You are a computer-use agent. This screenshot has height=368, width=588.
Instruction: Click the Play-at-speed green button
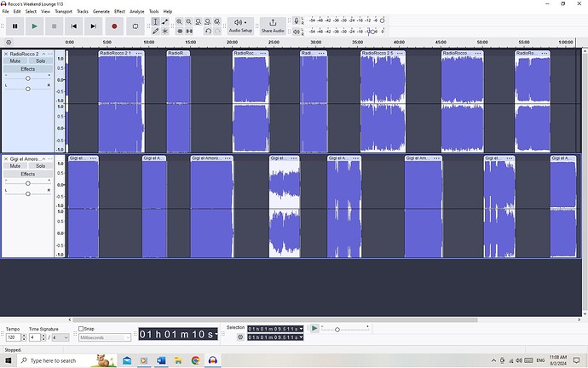point(314,328)
